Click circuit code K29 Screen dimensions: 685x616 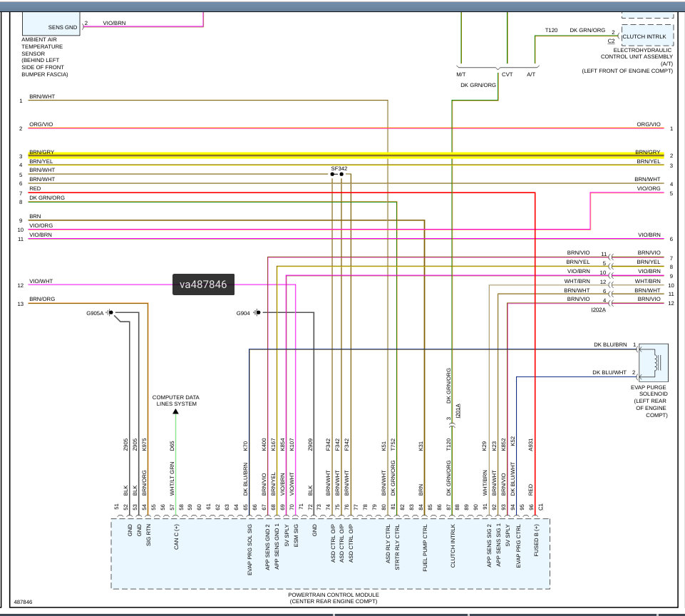click(485, 446)
